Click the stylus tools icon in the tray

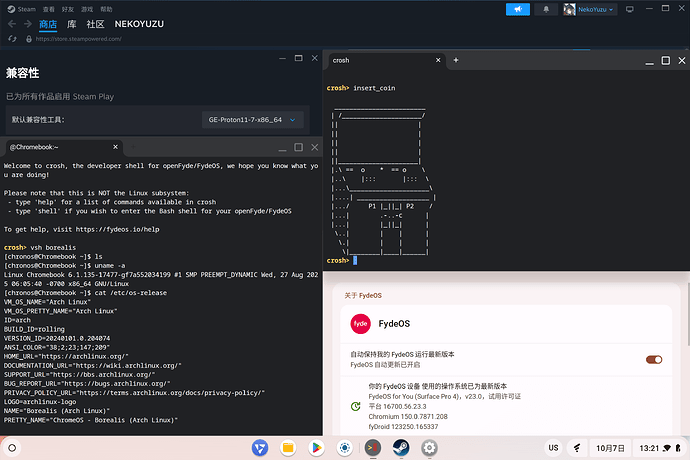576,448
